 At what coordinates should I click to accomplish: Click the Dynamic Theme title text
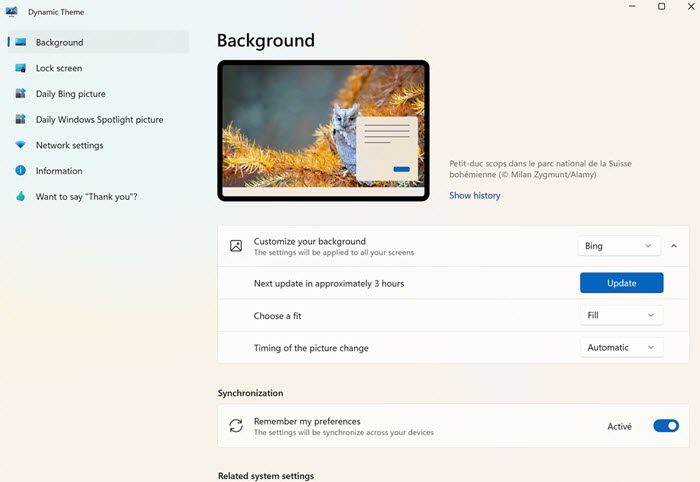click(x=56, y=12)
